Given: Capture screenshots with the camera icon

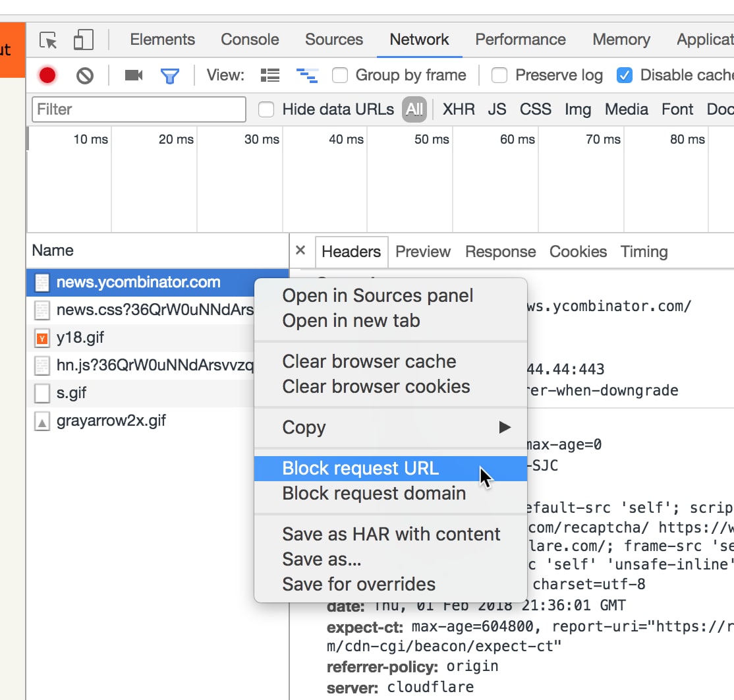Looking at the screenshot, I should pos(134,75).
